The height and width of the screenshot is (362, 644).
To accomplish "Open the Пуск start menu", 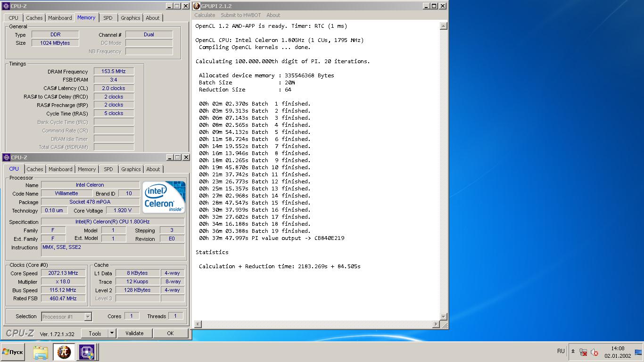I will pos(12,352).
